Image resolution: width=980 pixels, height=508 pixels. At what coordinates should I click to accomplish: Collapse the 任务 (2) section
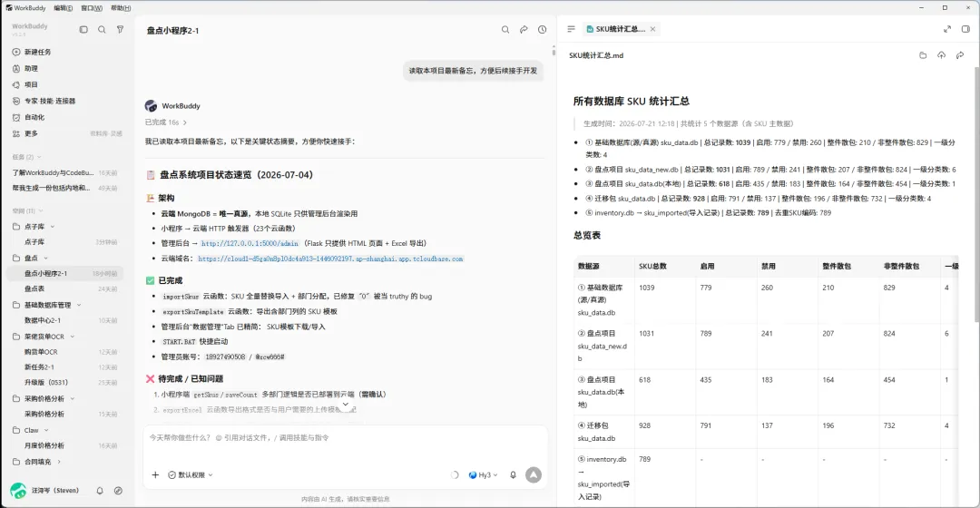click(39, 157)
